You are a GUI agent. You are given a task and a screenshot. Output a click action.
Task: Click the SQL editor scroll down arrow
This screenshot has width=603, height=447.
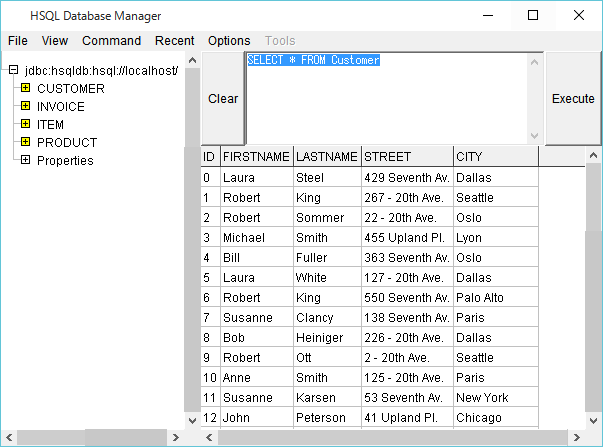pyautogui.click(x=534, y=135)
